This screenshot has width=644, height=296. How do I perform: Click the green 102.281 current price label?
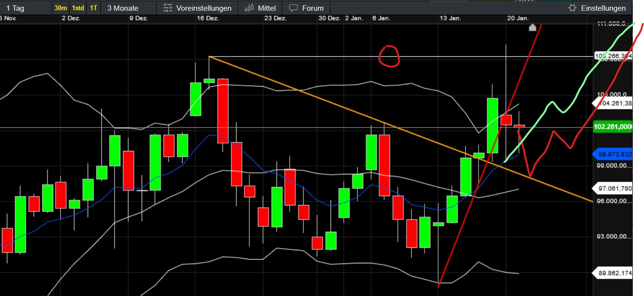click(x=612, y=127)
